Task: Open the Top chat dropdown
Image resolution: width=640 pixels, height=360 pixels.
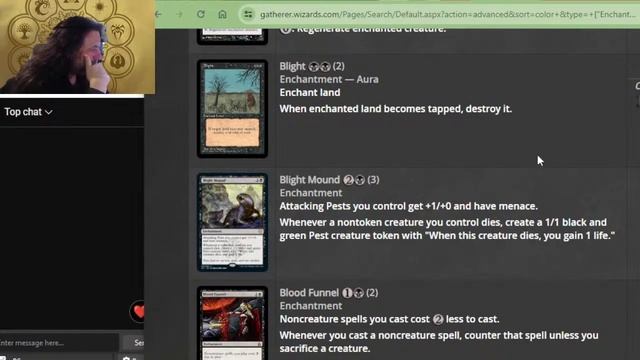Action: coord(28,112)
